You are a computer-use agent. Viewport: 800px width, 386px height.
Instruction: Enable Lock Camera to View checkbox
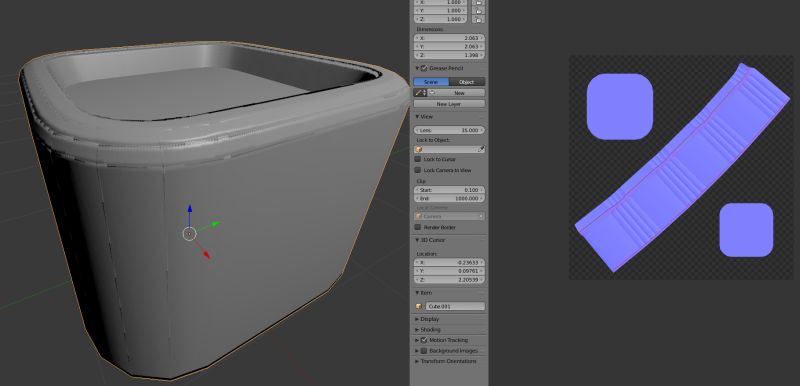coord(418,170)
